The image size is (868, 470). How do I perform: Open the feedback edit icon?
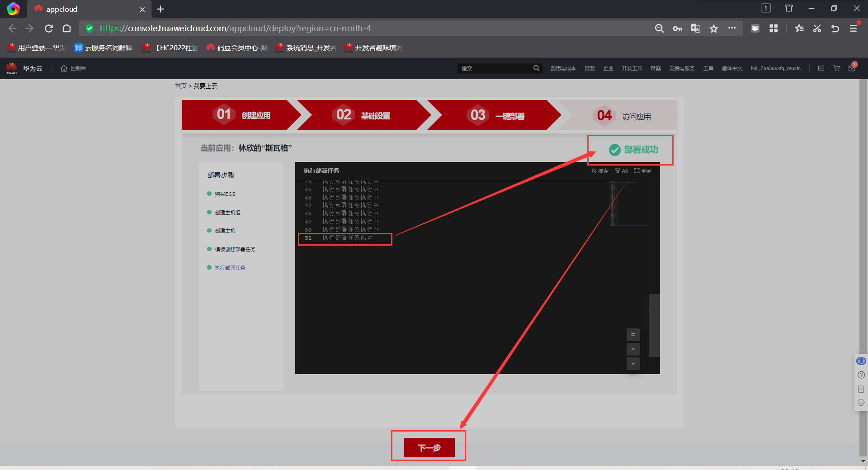(x=861, y=389)
